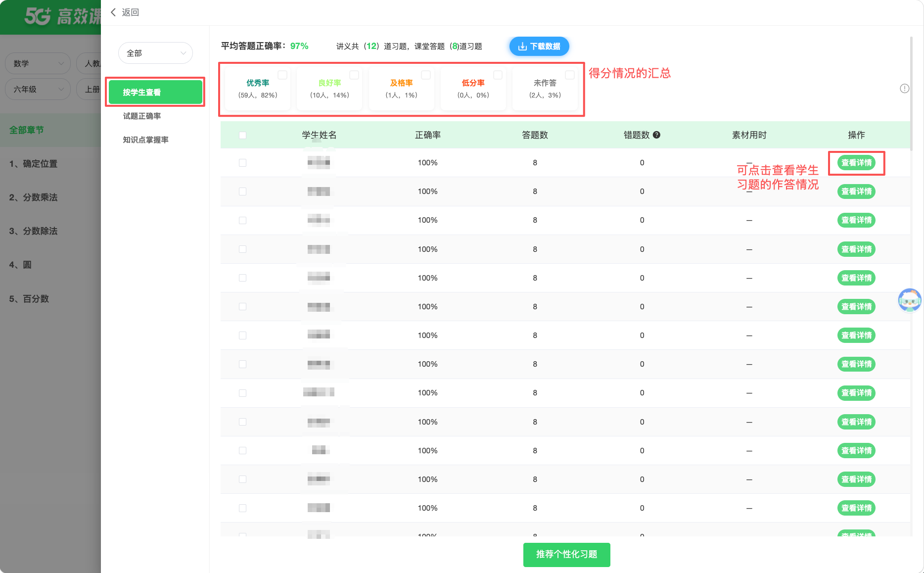Tick the 优秀率 card checkbox
Screen dimensions: 924x573
(x=282, y=75)
